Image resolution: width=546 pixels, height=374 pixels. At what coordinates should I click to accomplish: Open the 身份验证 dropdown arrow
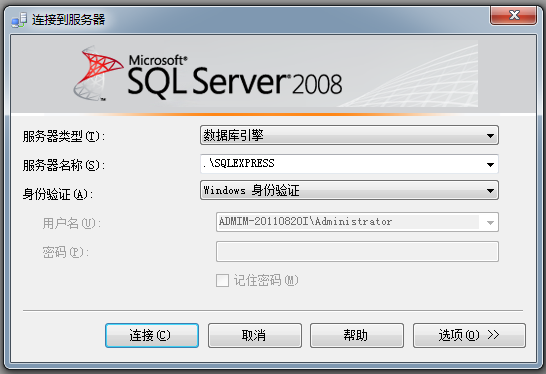coord(490,190)
